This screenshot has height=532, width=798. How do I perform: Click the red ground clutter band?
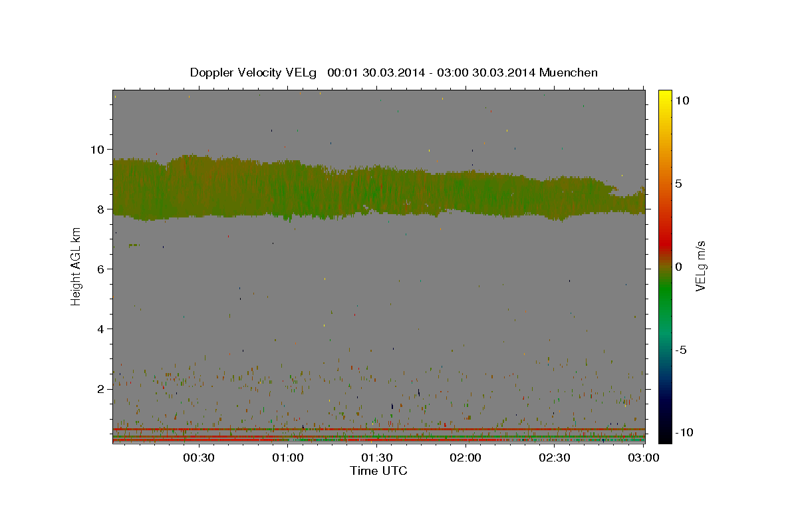point(378,430)
